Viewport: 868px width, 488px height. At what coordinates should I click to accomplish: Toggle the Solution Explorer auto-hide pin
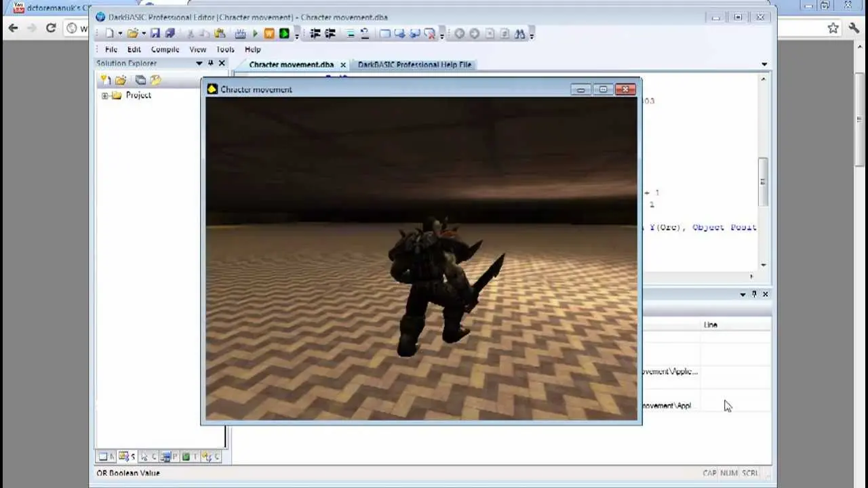[210, 63]
